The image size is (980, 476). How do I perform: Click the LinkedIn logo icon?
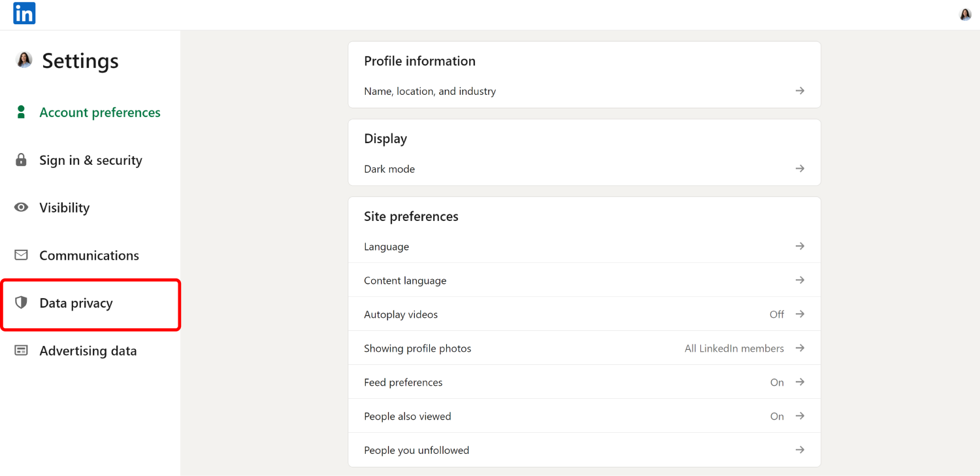(24, 13)
